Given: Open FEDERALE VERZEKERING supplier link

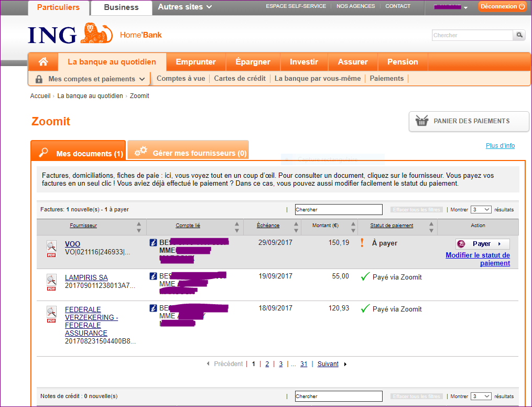Looking at the screenshot, I should click(91, 322).
